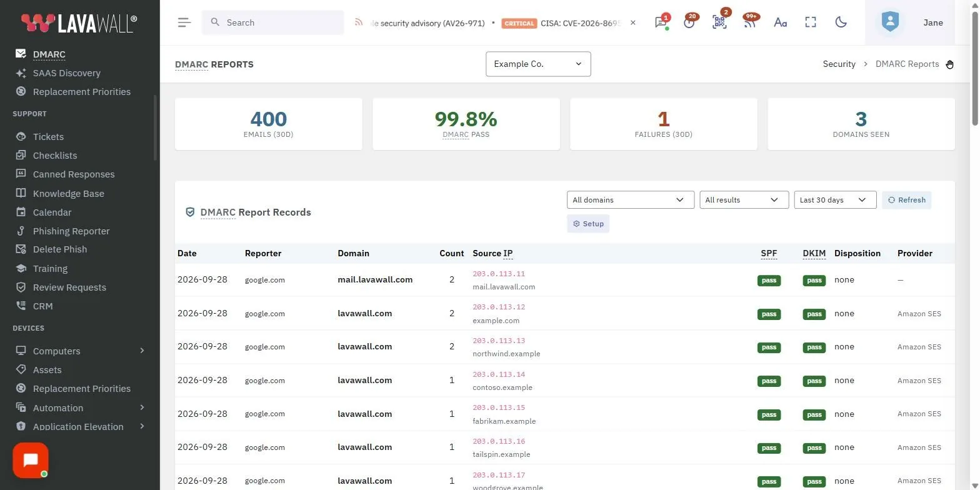Image resolution: width=980 pixels, height=490 pixels.
Task: Open Knowledge Base in sidebar
Action: coord(68,193)
